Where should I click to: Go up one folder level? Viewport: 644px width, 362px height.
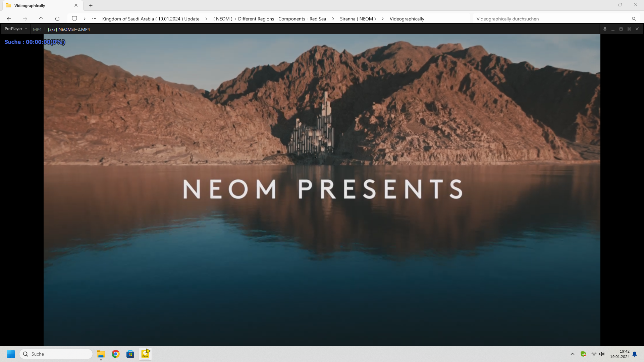pos(41,19)
